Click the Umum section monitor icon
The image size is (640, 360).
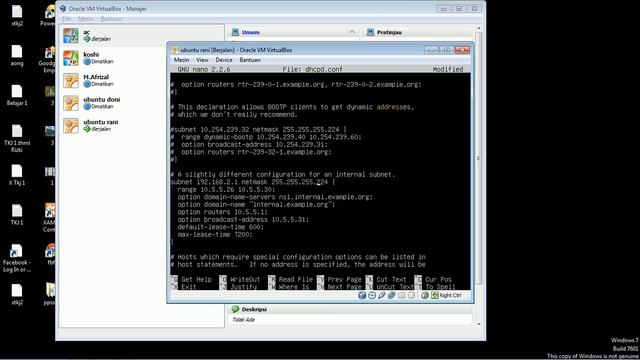[x=236, y=32]
